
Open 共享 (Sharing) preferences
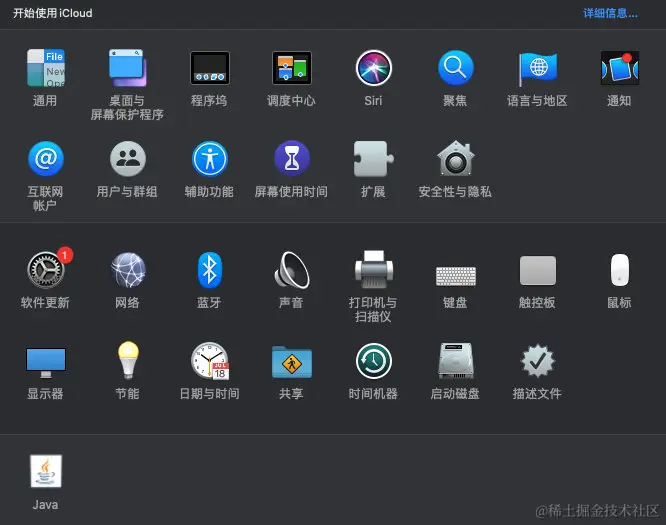point(291,361)
